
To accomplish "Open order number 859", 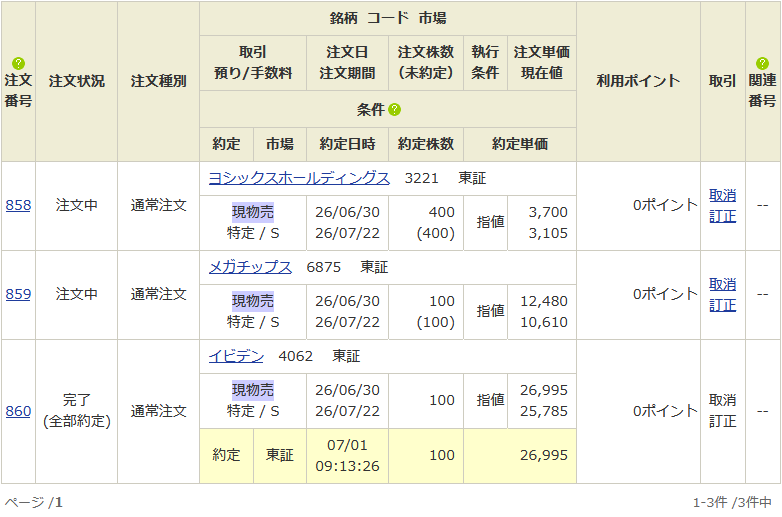I will click(x=18, y=294).
